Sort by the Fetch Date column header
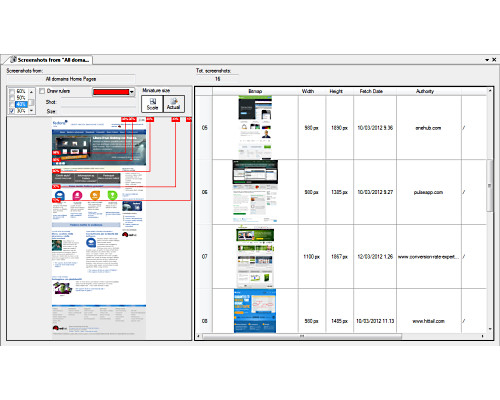 tap(371, 91)
